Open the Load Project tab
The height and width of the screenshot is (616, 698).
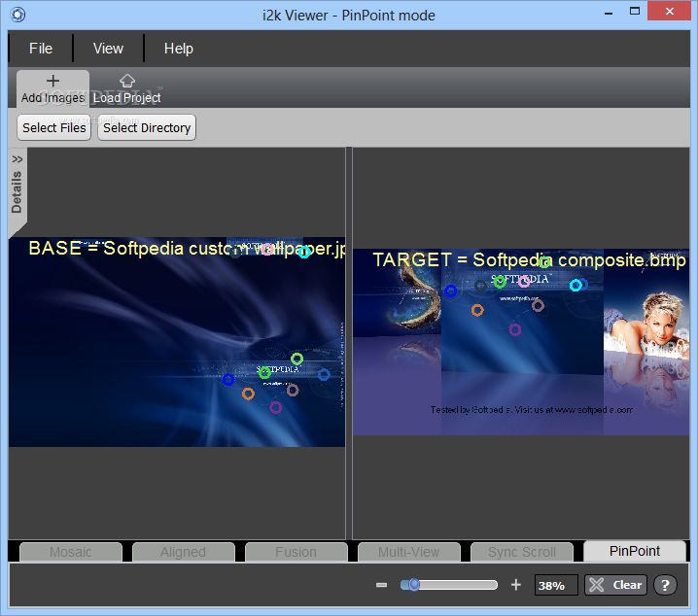point(127,89)
